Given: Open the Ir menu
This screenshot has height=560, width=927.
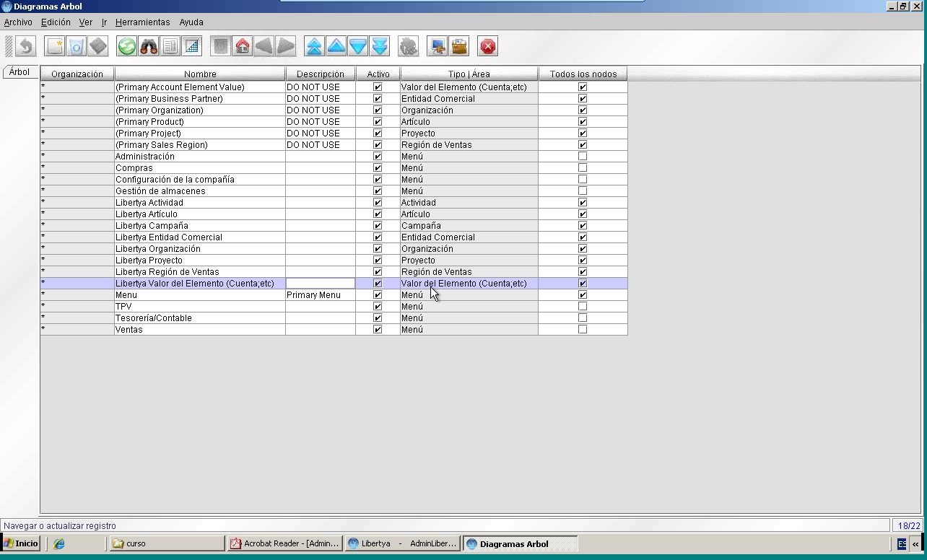Looking at the screenshot, I should pos(104,22).
